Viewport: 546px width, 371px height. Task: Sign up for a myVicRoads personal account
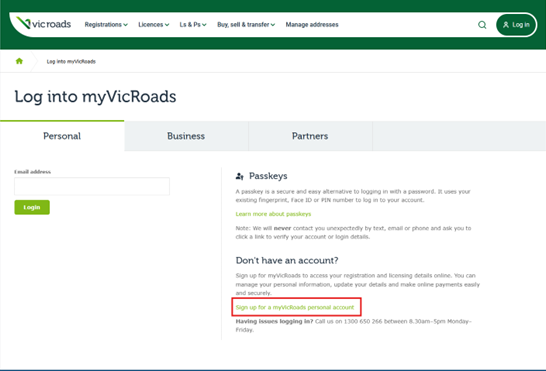point(295,307)
